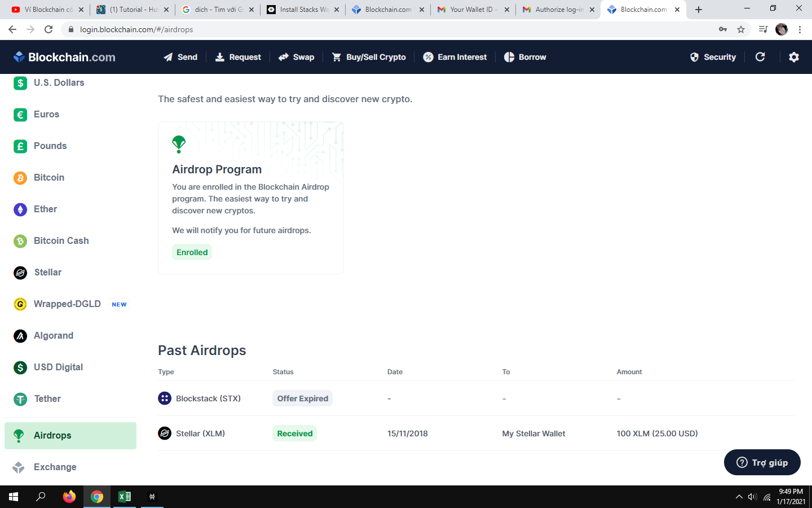Screen dimensions: 812x508
Task: Open the Bitcoin wallet link
Action: (49, 178)
